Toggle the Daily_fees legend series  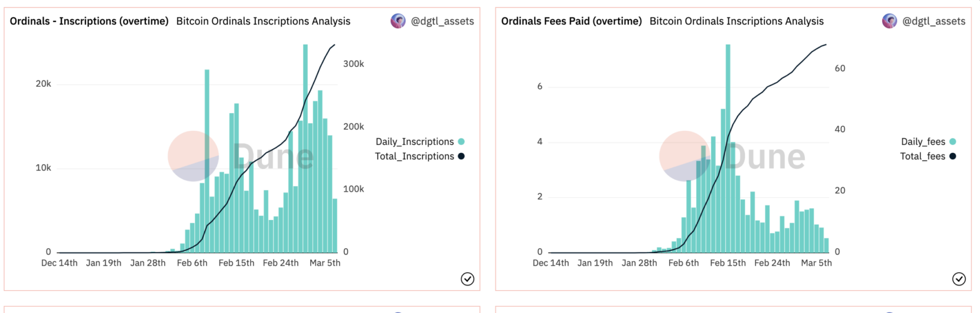coord(923,141)
